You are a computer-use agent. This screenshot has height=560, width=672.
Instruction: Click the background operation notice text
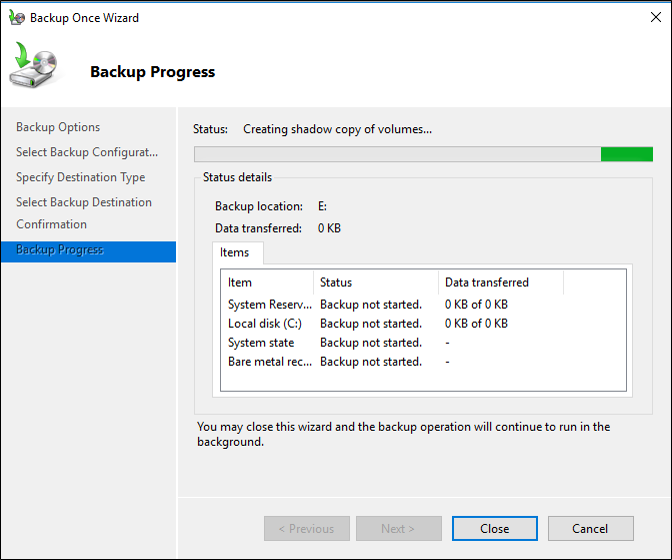[x=404, y=434]
